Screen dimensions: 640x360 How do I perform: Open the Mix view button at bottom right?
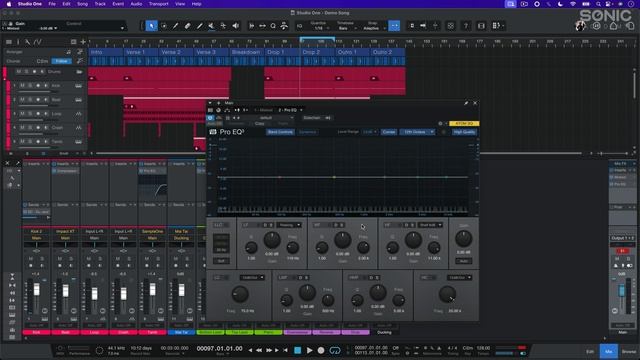(609, 351)
